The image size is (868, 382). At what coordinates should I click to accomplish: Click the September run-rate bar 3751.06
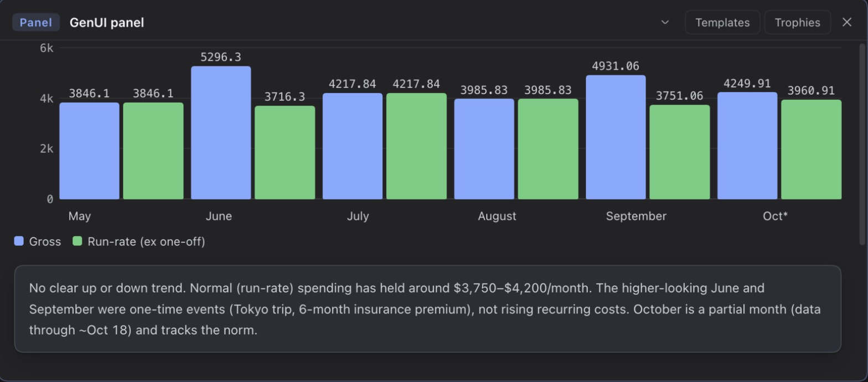679,152
